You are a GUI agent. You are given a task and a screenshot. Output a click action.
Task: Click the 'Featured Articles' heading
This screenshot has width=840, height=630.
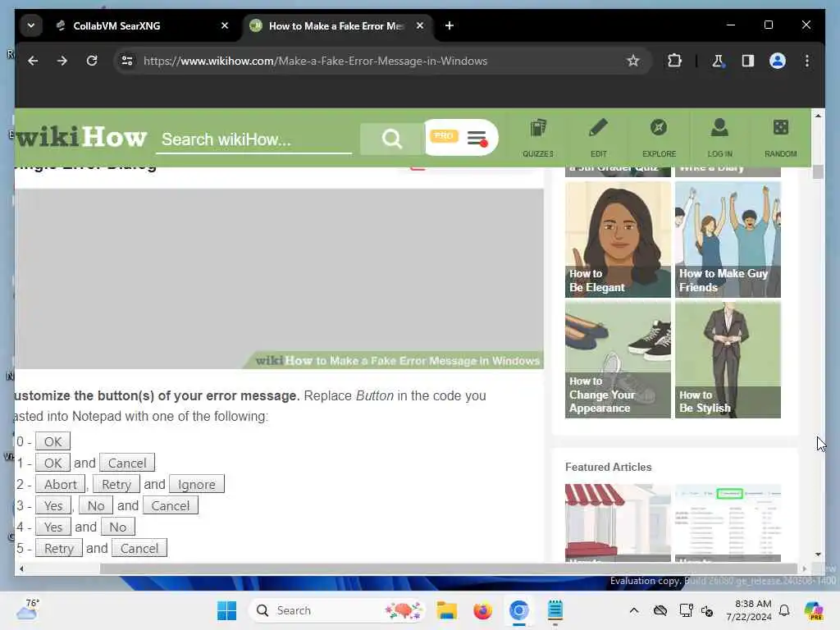[608, 467]
